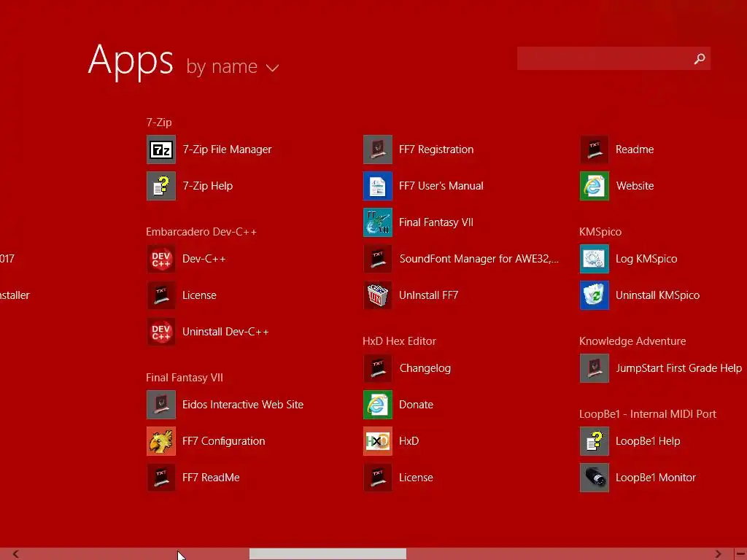Open the Log KMSpico icon

coord(595,259)
